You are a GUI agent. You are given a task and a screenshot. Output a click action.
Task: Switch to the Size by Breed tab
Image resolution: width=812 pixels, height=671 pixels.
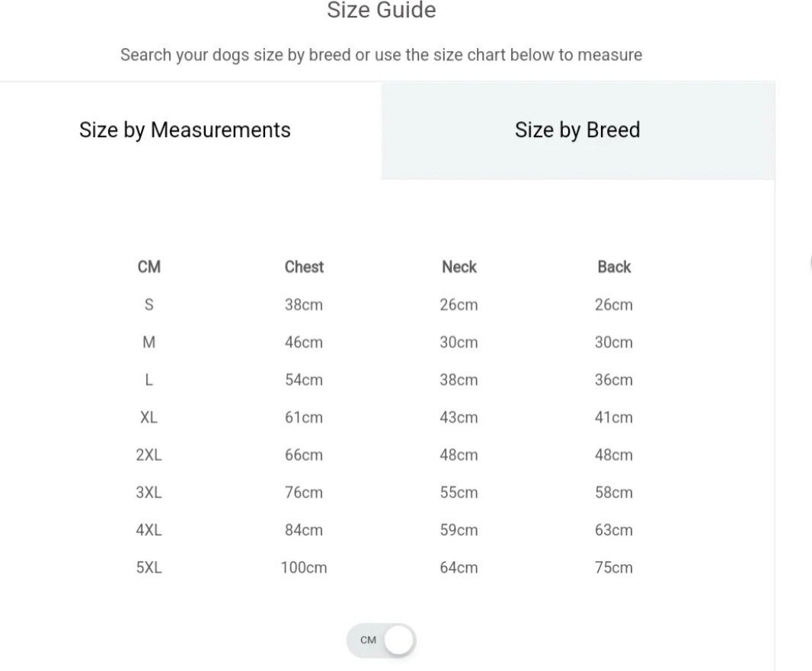[577, 130]
